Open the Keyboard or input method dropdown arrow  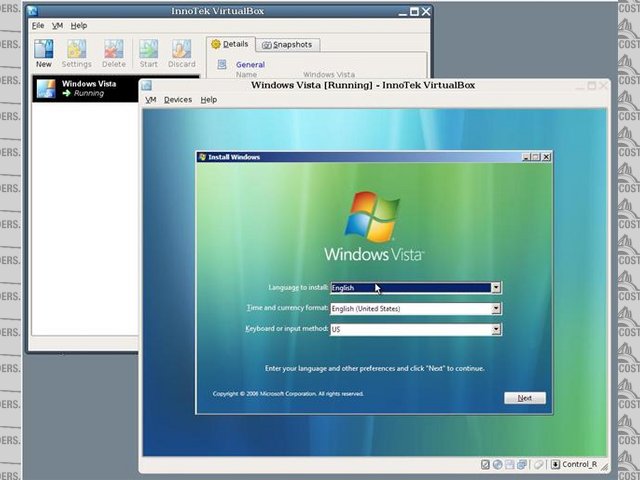tap(496, 329)
